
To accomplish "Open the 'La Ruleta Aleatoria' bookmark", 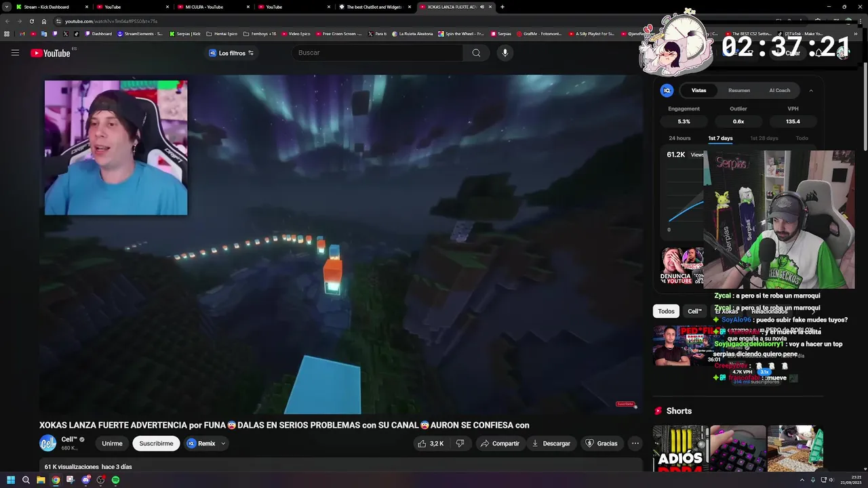I will coord(412,33).
